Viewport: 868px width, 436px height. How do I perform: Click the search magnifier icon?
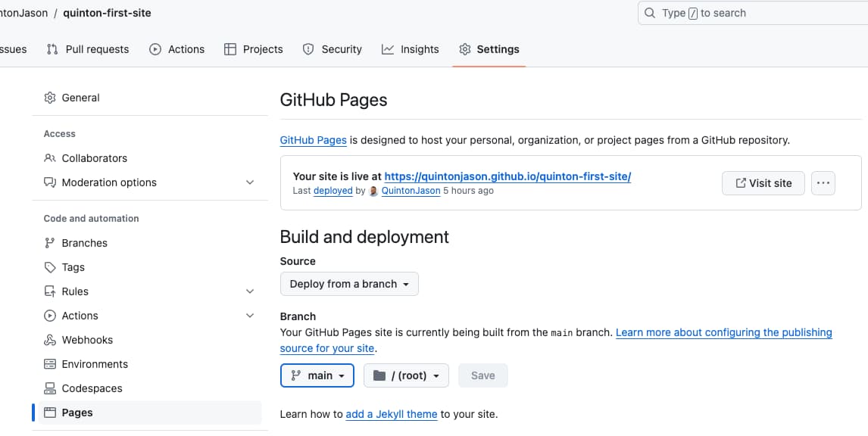click(x=651, y=14)
